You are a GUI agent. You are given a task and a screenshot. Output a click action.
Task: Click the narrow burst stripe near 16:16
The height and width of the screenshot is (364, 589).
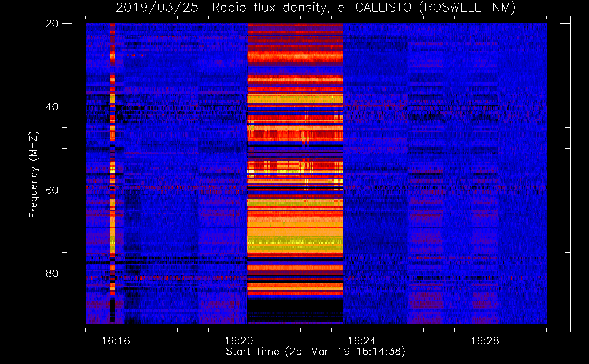click(112, 173)
